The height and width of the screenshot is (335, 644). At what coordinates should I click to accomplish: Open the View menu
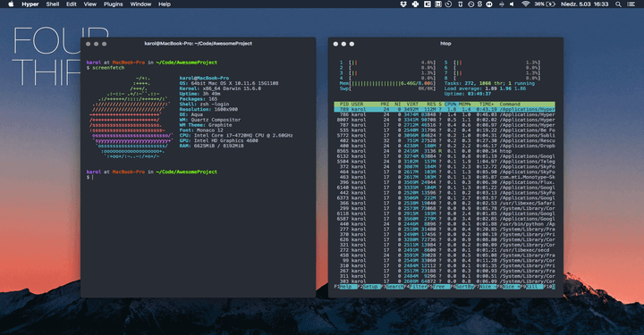click(90, 4)
